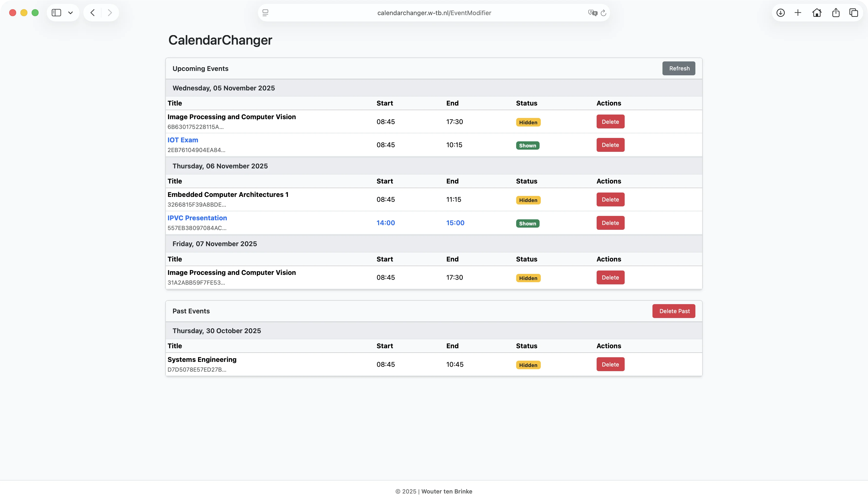Open the Share icon menu
Image resolution: width=868 pixels, height=502 pixels.
point(836,13)
